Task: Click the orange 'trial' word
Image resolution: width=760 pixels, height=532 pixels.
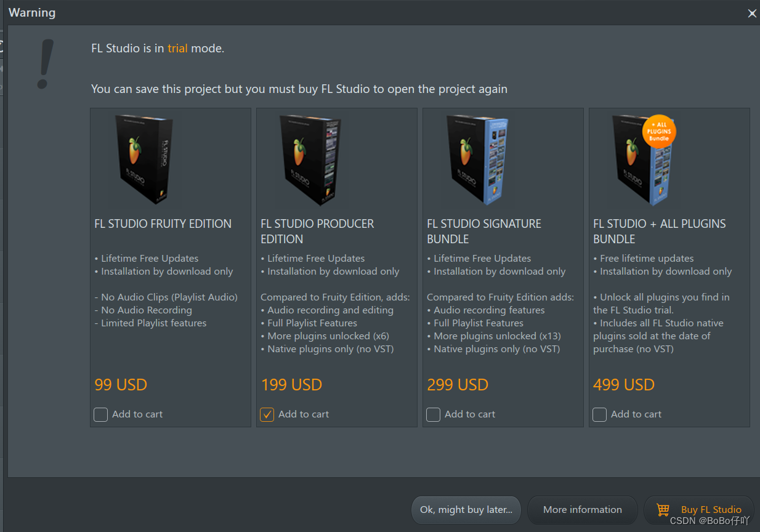Action: [177, 48]
